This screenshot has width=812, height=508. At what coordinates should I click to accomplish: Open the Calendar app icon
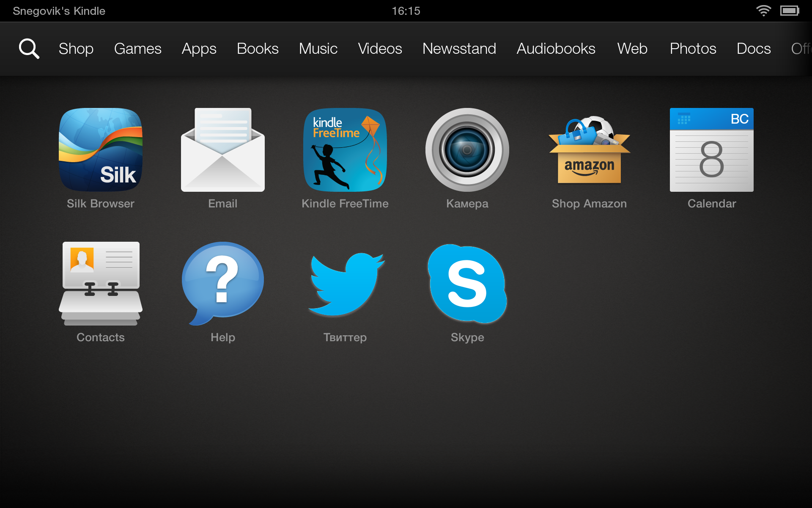(711, 150)
